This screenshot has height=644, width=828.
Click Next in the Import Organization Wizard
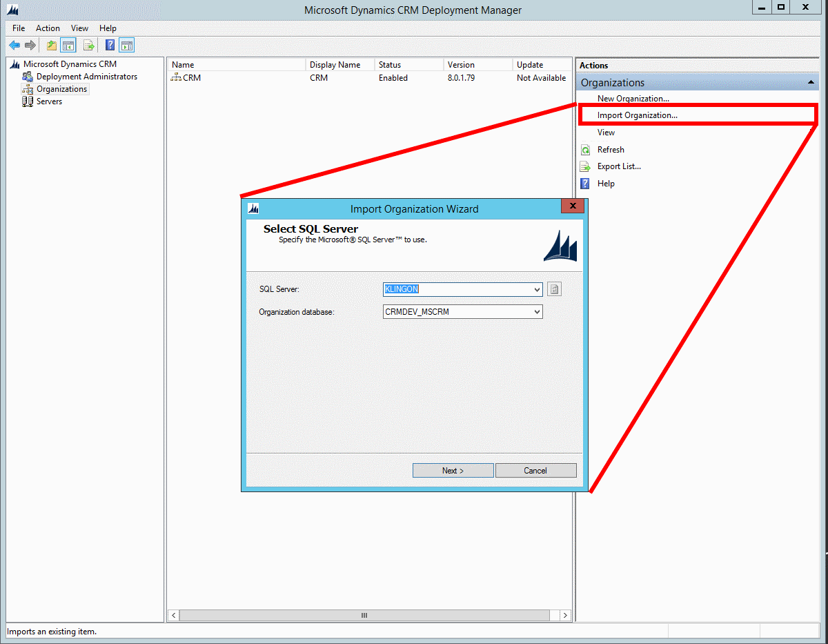point(453,471)
